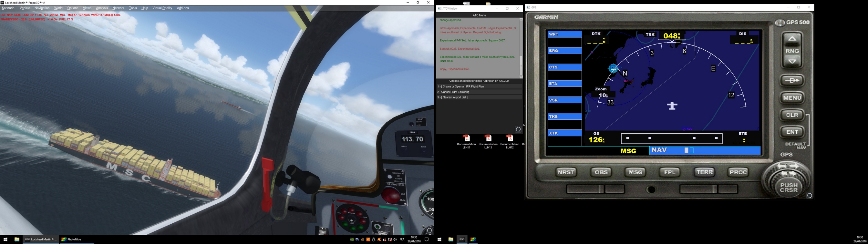Click PUSH CRSR knob on GPS
This screenshot has width=868, height=244.
(x=789, y=188)
